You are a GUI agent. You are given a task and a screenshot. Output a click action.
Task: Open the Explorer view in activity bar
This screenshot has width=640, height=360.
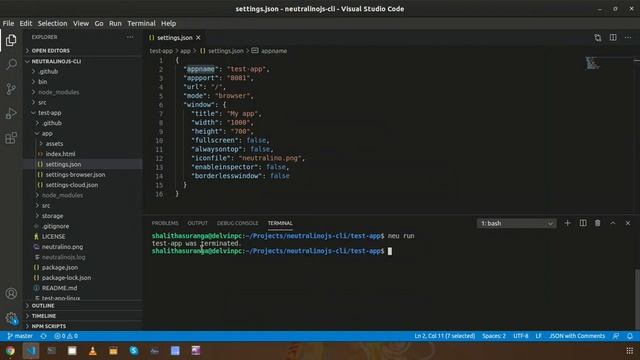pos(11,40)
